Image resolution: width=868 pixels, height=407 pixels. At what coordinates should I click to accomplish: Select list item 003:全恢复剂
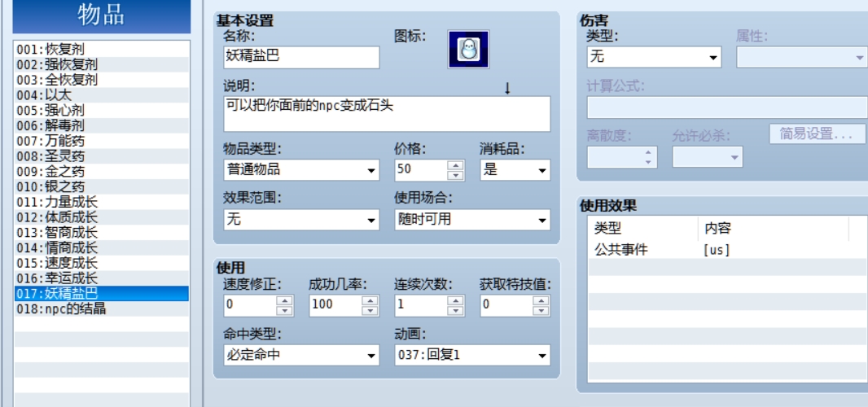tap(101, 80)
